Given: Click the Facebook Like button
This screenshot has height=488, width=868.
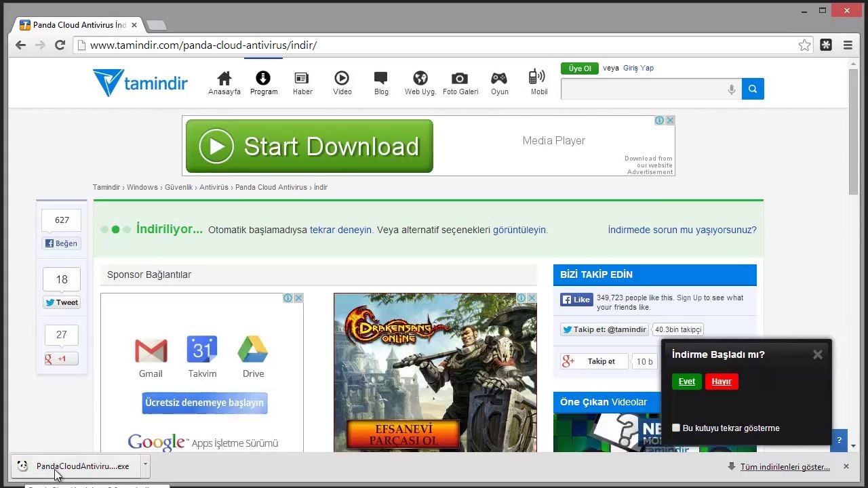Looking at the screenshot, I should 576,300.
